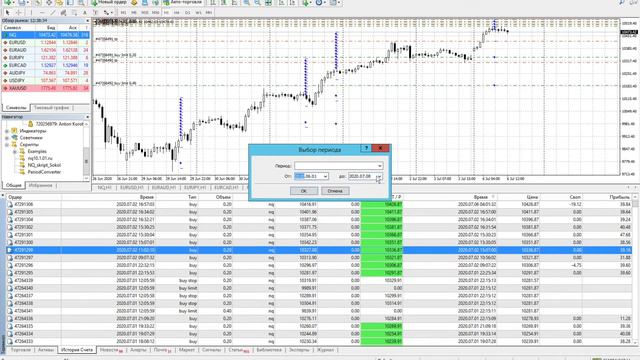Image resolution: width=640 pixels, height=360 pixels.
Task: Click the zoom in magnifier icon
Action: 247,2
